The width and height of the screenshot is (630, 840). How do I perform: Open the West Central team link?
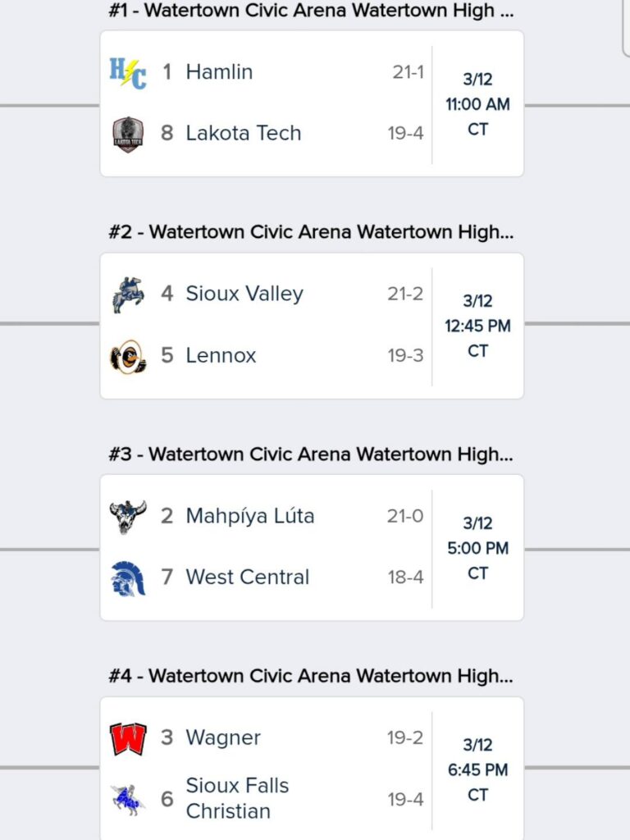click(x=248, y=577)
